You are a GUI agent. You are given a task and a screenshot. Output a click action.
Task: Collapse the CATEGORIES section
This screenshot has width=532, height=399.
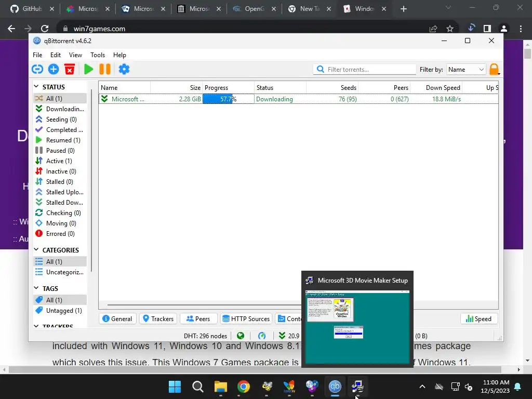tap(36, 250)
